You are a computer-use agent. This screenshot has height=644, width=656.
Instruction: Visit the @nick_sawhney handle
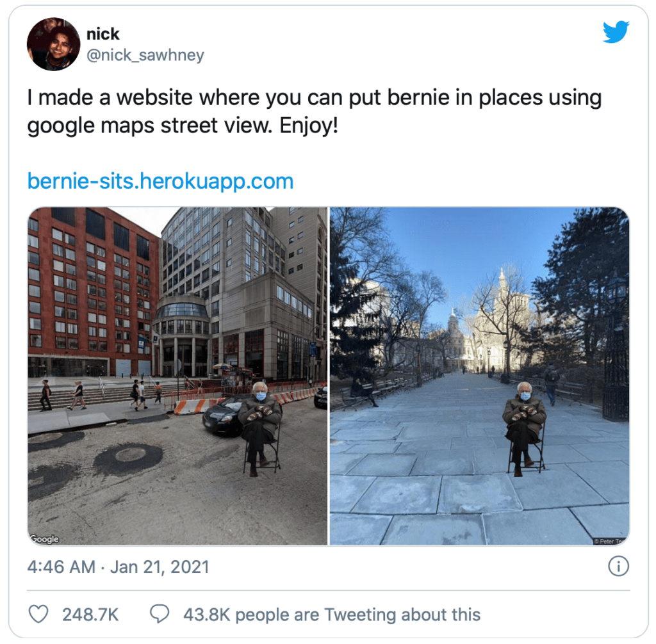click(145, 55)
